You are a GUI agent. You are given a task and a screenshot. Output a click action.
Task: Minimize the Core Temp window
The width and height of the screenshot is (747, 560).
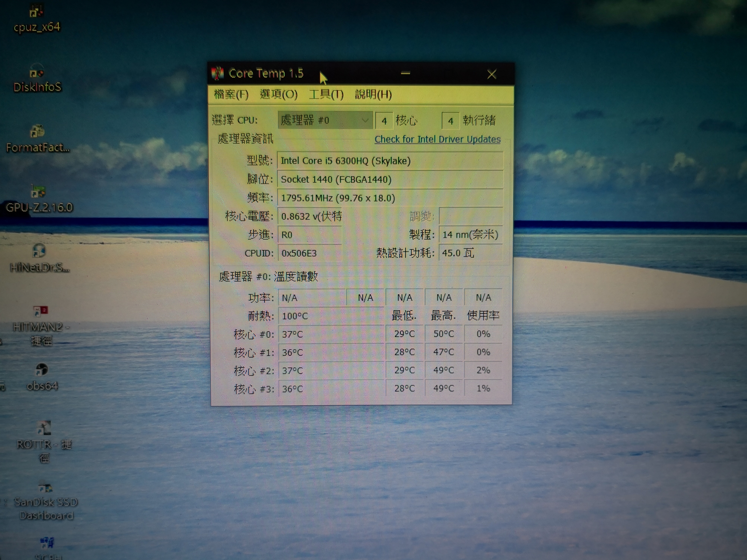click(x=405, y=73)
